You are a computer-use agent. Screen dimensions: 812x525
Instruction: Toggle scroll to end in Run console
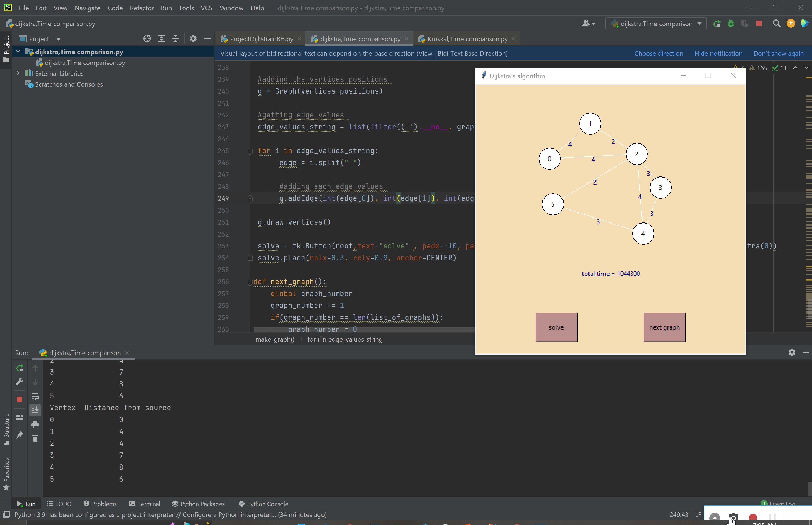(x=35, y=410)
